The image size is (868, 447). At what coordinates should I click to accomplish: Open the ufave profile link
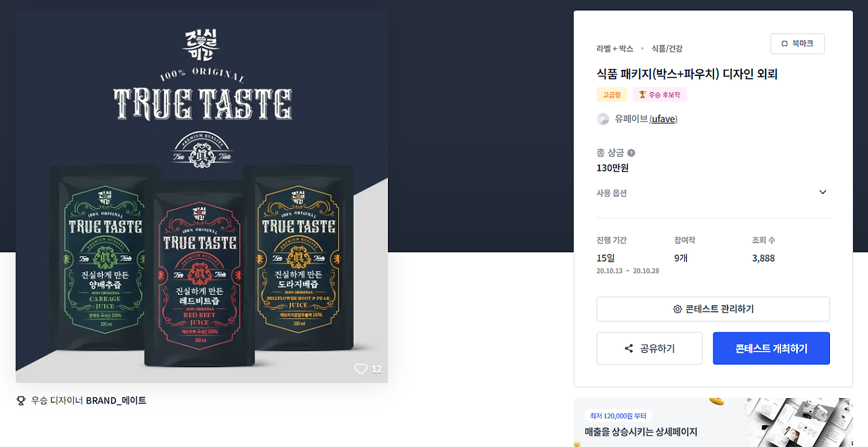coord(663,119)
